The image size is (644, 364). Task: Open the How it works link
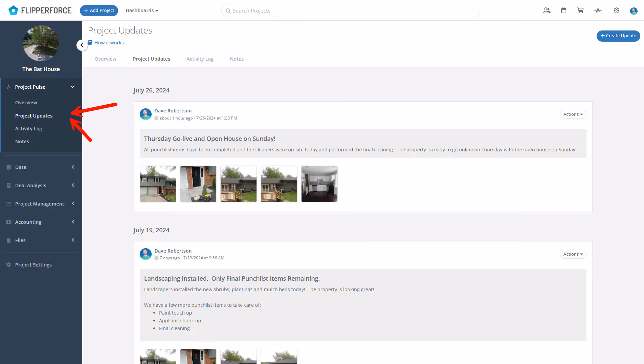click(109, 43)
